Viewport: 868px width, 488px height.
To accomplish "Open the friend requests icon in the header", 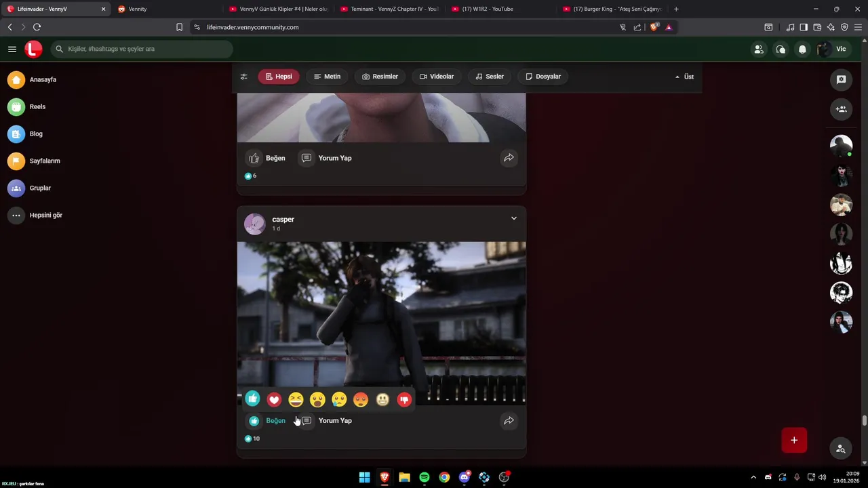I will [759, 49].
